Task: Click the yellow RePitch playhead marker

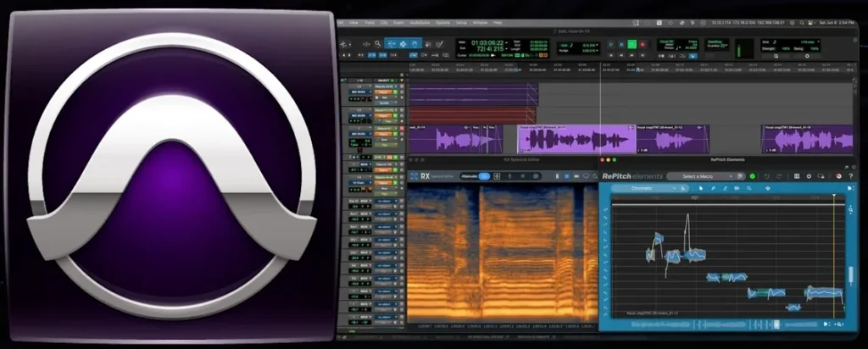Action: [834, 195]
